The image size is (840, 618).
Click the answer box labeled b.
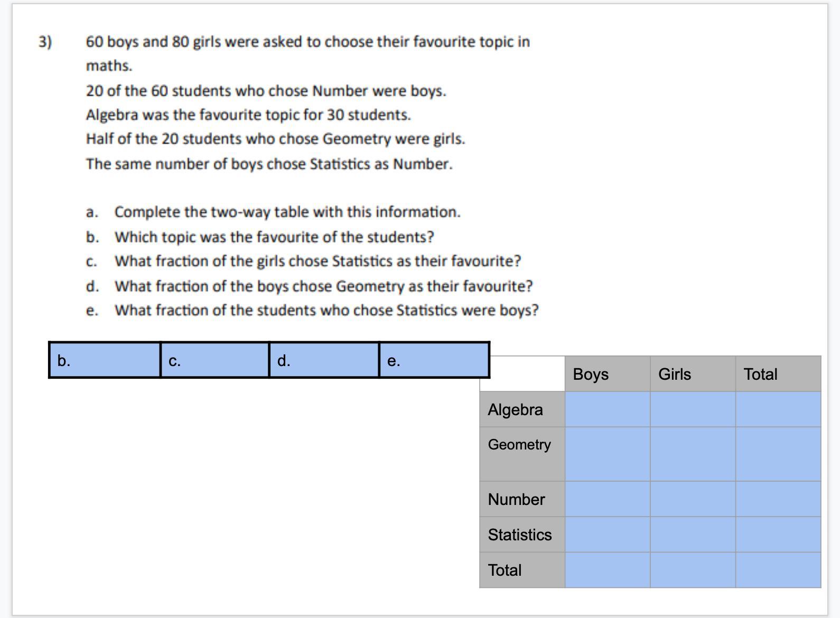pos(105,360)
